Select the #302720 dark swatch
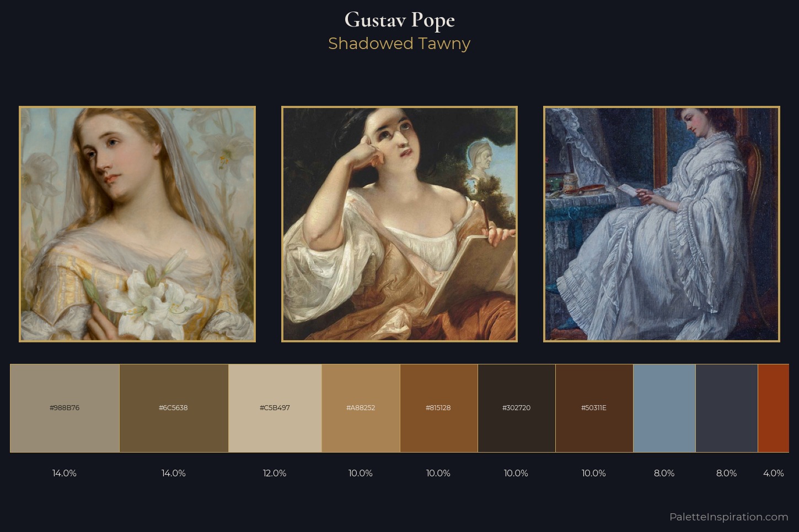The height and width of the screenshot is (532, 799). click(516, 408)
